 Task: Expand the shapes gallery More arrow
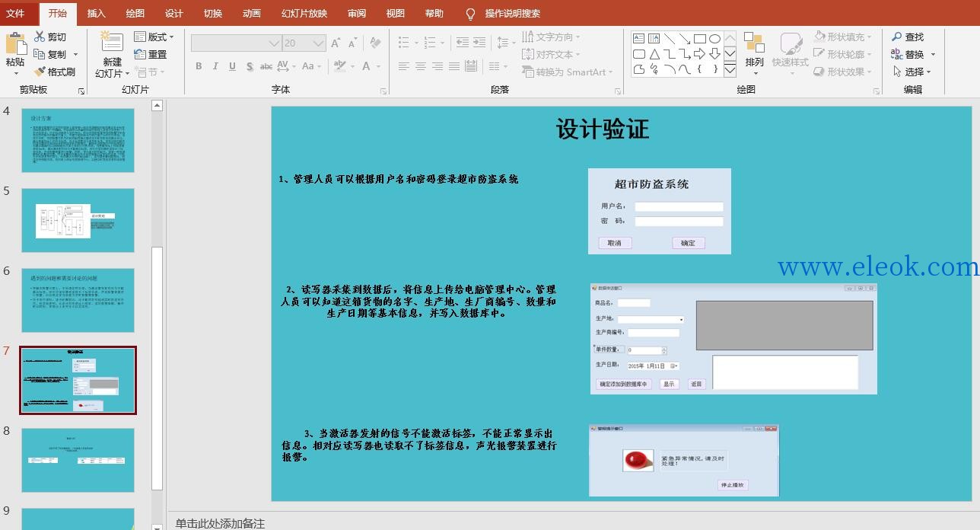[730, 70]
